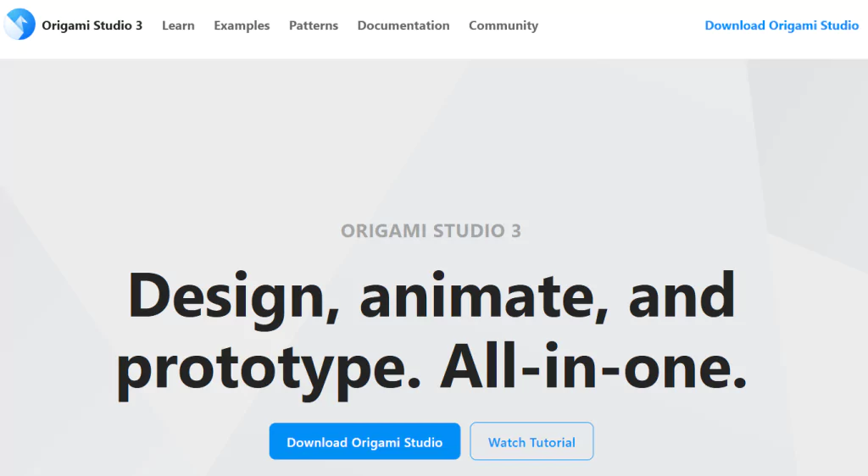Click the blue Download Origami Studio button

click(x=364, y=441)
